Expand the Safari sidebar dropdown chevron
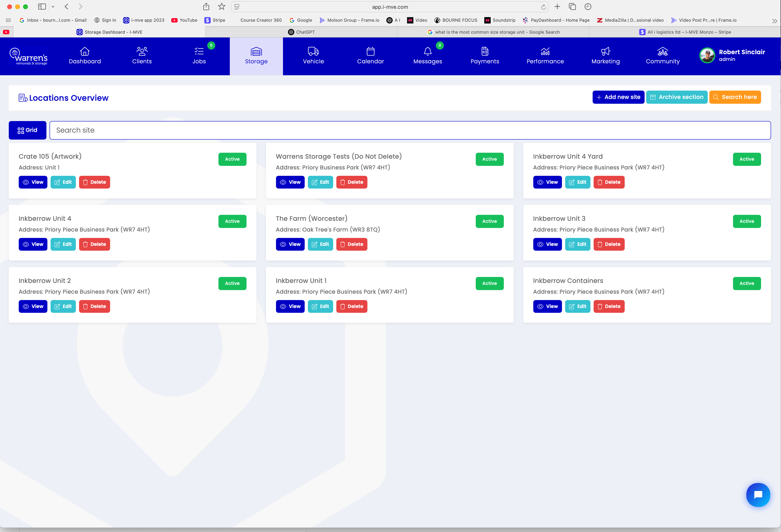This screenshot has height=532, width=781. 53,7
